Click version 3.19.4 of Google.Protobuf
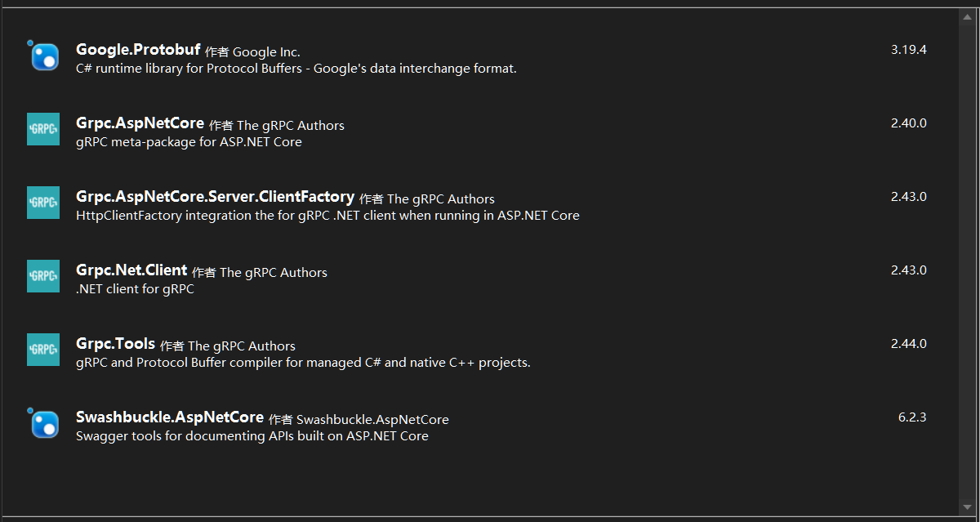The image size is (980, 522). [909, 49]
